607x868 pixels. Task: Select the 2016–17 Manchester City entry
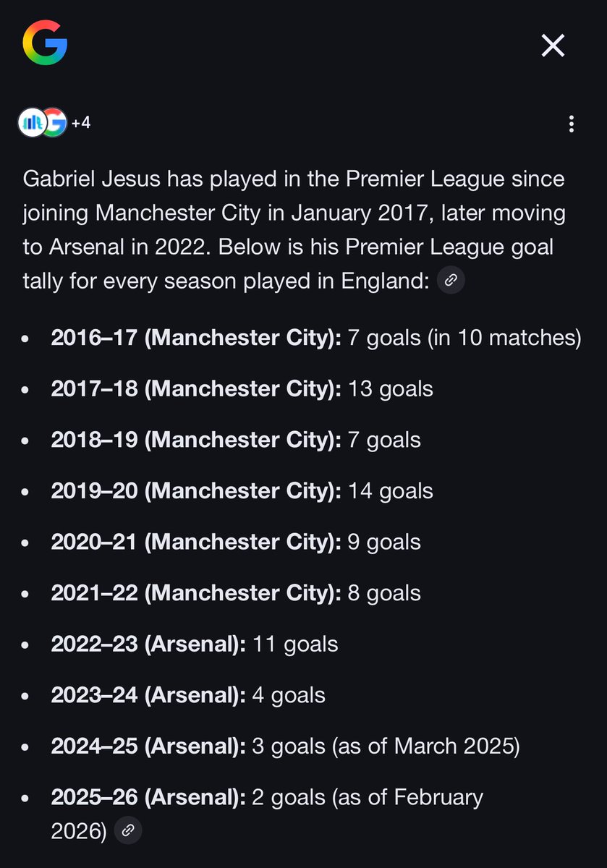316,338
